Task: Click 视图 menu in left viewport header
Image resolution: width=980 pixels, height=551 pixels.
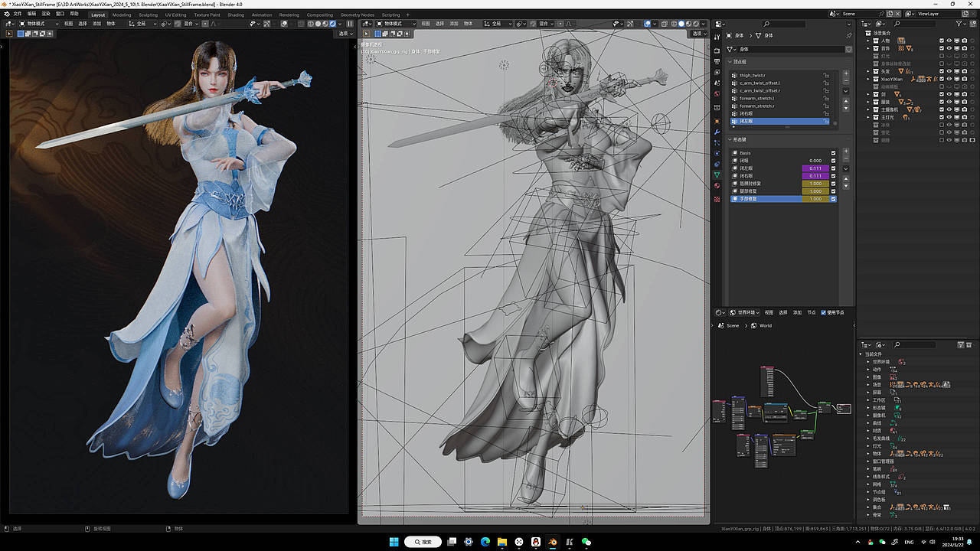Action: point(68,24)
